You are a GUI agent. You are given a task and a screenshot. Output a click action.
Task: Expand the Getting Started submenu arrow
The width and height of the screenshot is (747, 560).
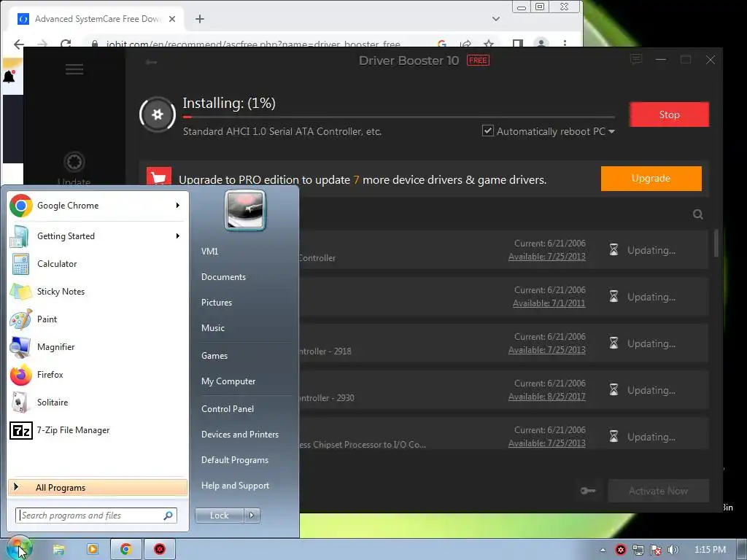coord(178,236)
